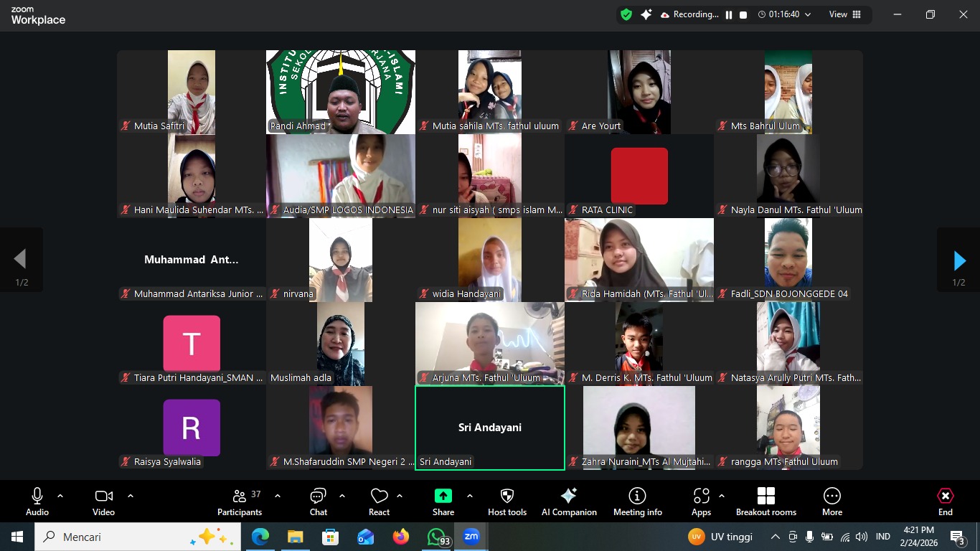Expand the Audio options chevron
This screenshot has height=551, width=980.
[x=60, y=494]
